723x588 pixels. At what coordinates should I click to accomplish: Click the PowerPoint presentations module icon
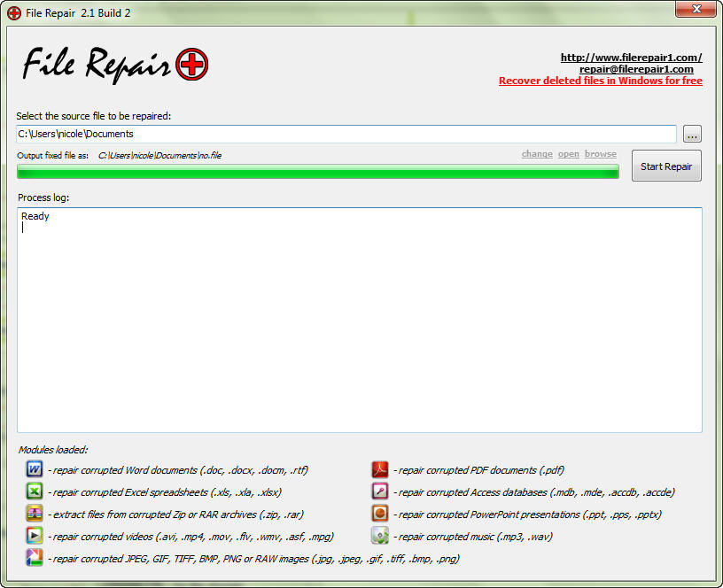coord(380,514)
